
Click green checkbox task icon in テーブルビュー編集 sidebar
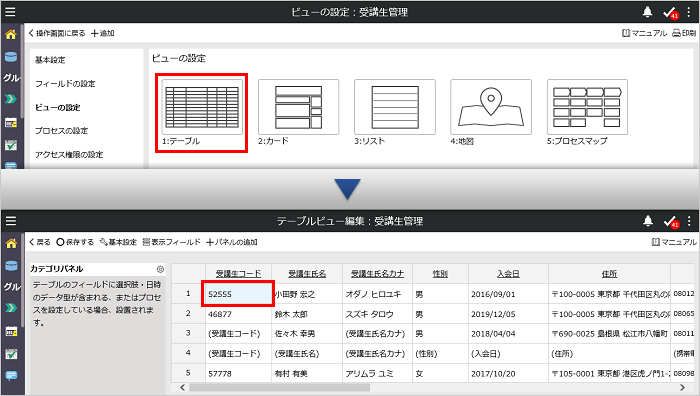pyautogui.click(x=11, y=354)
